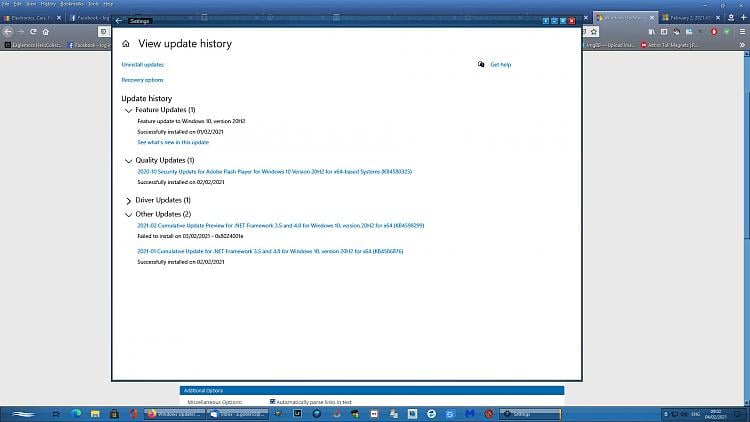The width and height of the screenshot is (750, 422).
Task: Open the Firefox Library icon
Action: pos(651,32)
